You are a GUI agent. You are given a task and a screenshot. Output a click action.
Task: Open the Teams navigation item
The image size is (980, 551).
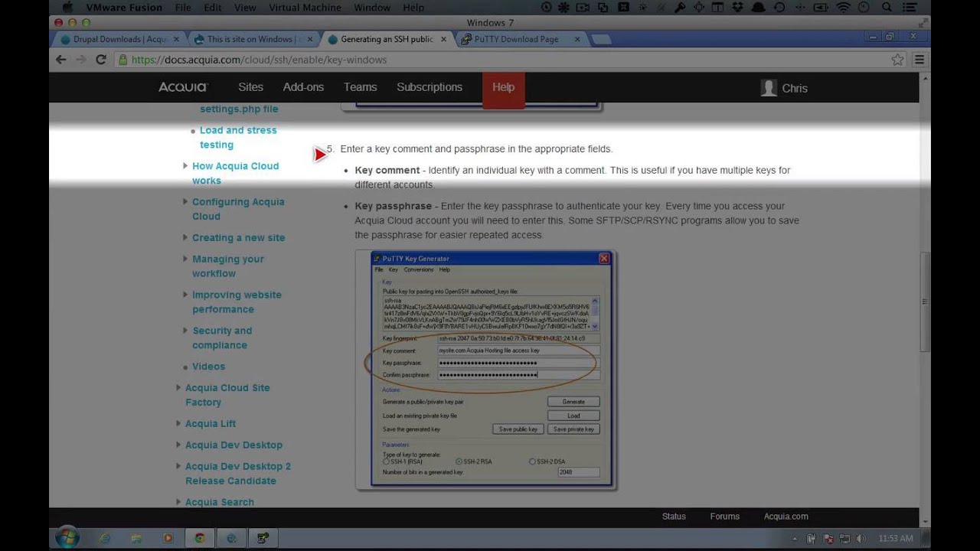point(360,87)
